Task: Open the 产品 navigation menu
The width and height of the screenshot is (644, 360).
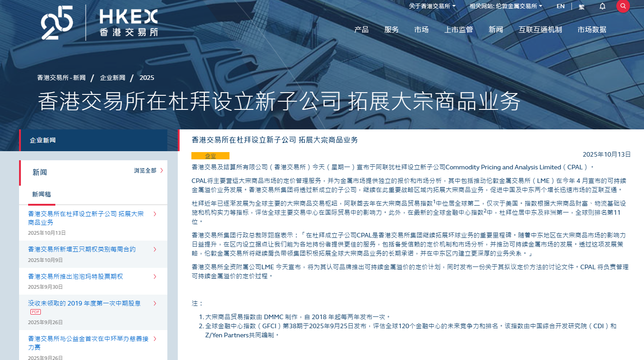Action: [x=361, y=30]
